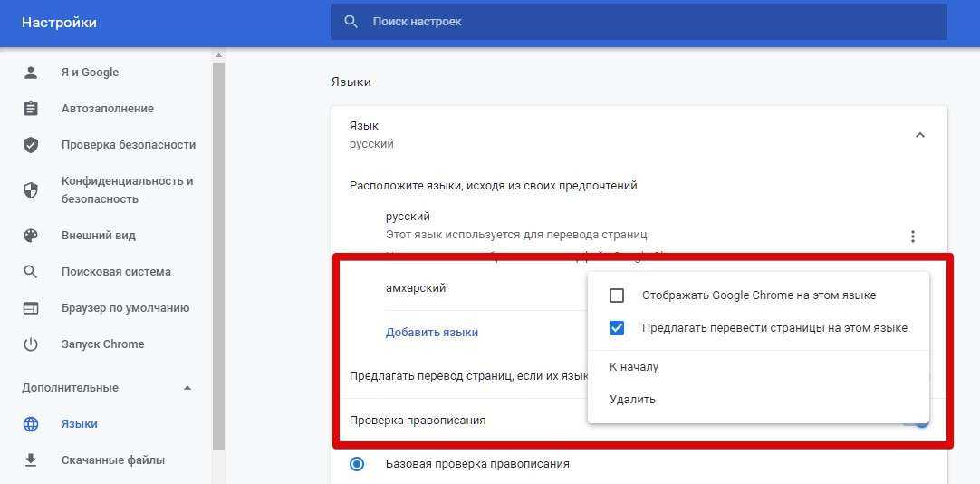Check Отображать Google Chrome на этом языке
Image resolution: width=980 pixels, height=484 pixels.
coord(616,295)
